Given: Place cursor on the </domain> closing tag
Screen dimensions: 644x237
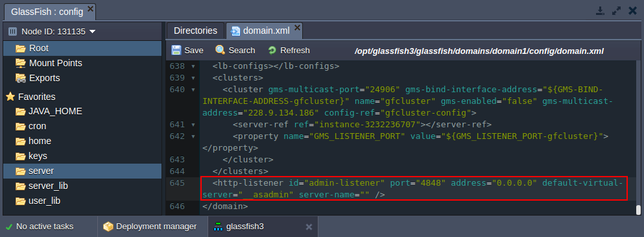Looking at the screenshot, I should coord(225,206).
